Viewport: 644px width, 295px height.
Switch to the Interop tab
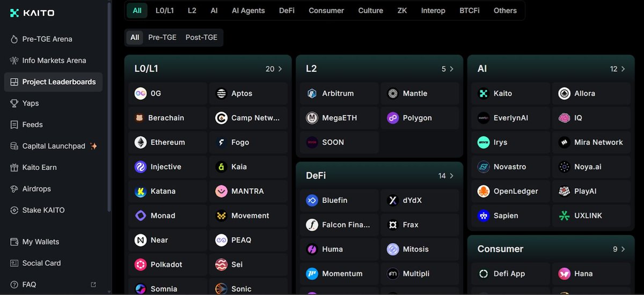click(x=433, y=11)
